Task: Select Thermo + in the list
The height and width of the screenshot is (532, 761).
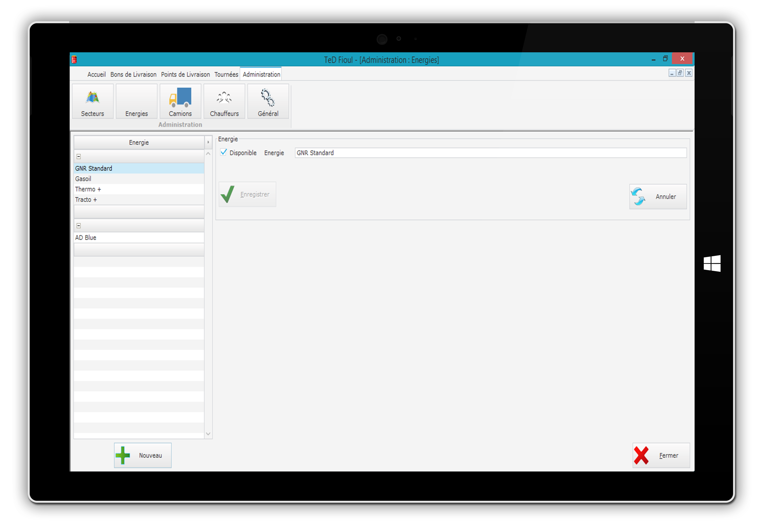Action: [x=88, y=189]
